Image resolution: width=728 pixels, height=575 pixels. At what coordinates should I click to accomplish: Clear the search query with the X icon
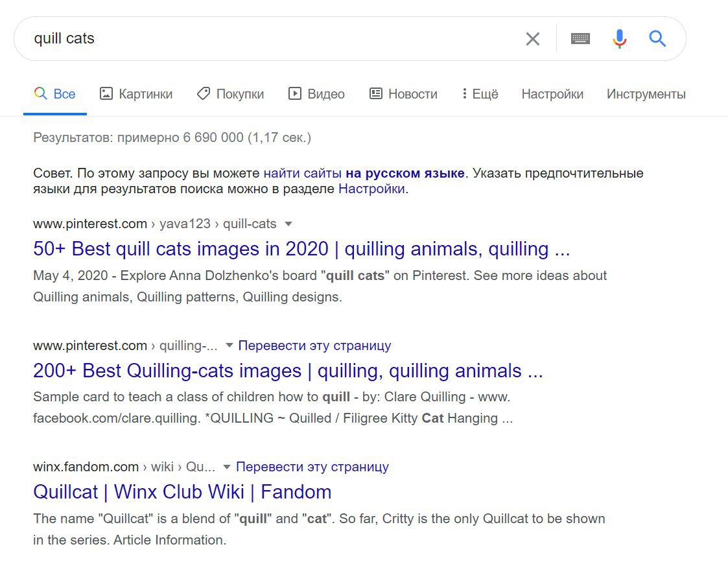tap(532, 39)
